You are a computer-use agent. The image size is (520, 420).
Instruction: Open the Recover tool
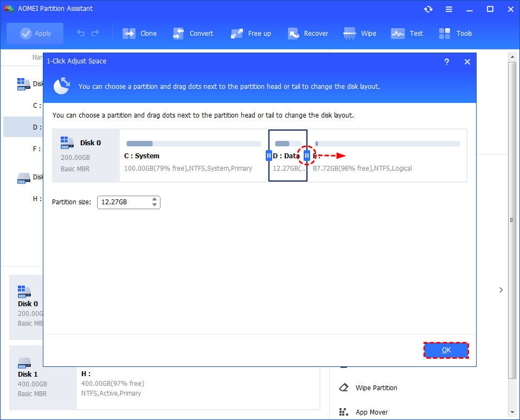[x=308, y=34]
